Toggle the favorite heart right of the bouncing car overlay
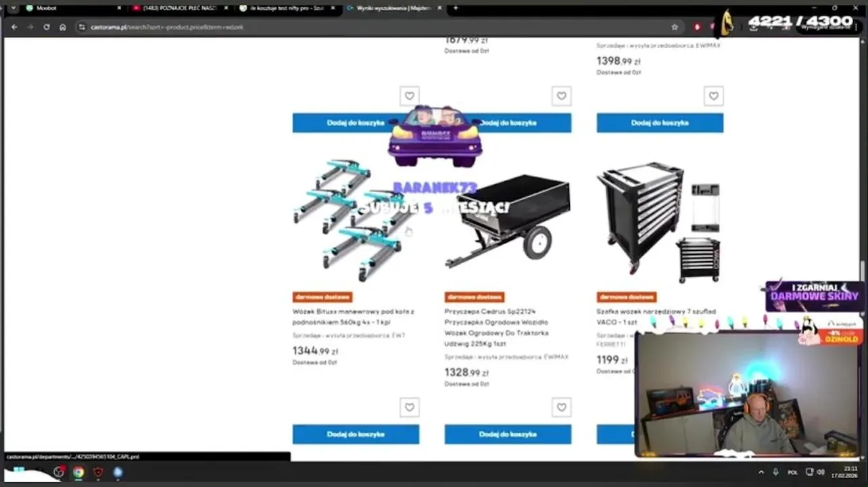The width and height of the screenshot is (868, 487). click(561, 96)
